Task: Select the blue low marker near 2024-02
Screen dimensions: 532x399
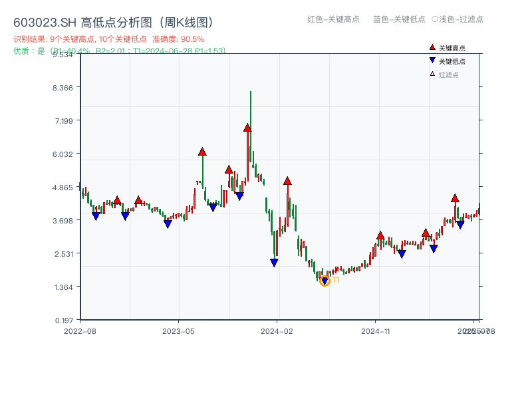Action: 274,263
